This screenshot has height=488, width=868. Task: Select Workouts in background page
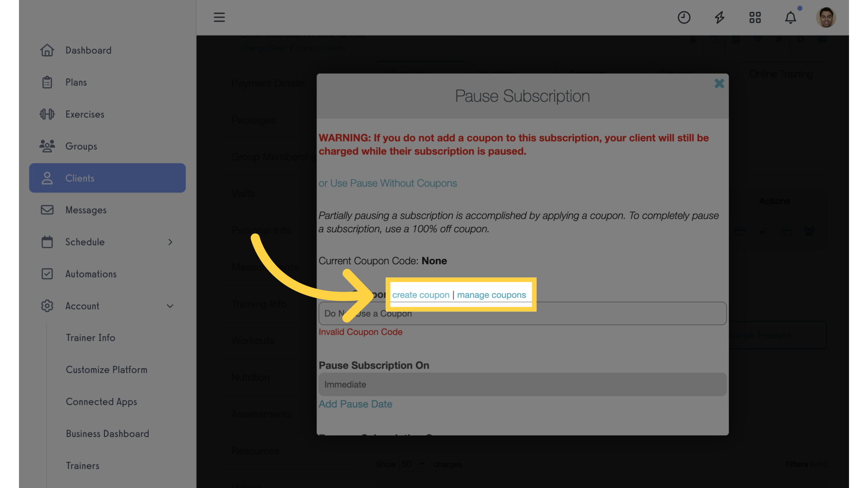point(253,341)
